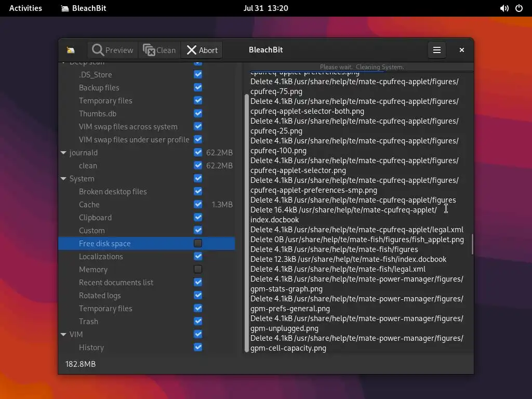The image size is (532, 399).
Task: Toggle the System group checkbox
Action: [x=198, y=179]
